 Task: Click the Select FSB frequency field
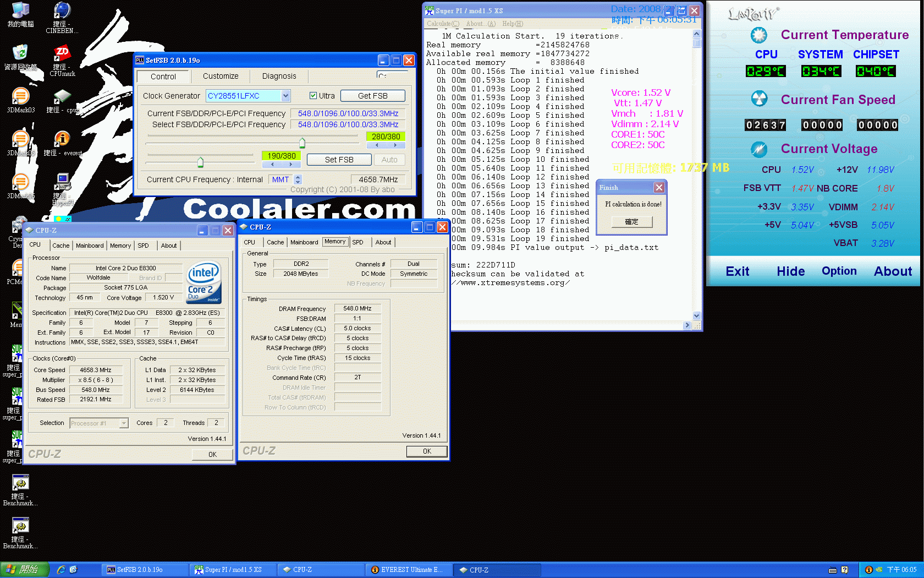(348, 124)
